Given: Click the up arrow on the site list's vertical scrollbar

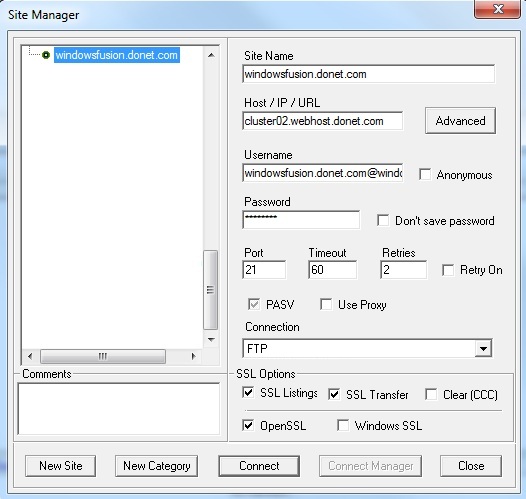Looking at the screenshot, I should click(211, 55).
